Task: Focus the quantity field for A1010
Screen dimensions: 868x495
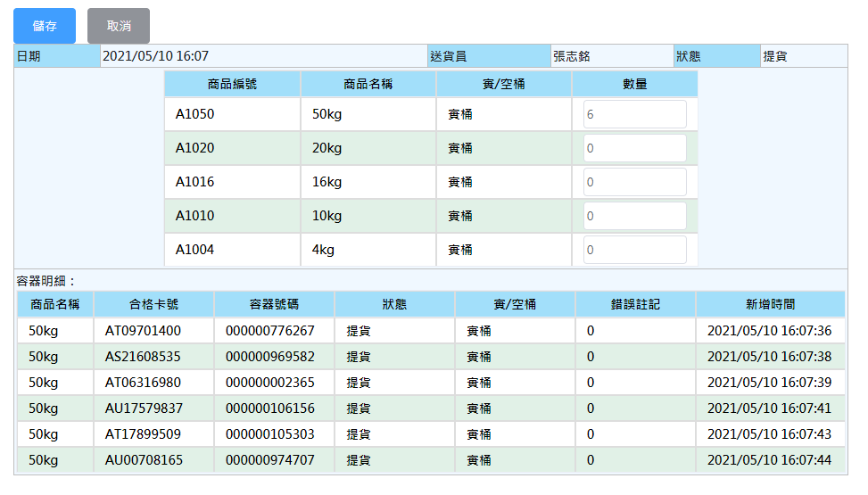Action: tap(635, 216)
